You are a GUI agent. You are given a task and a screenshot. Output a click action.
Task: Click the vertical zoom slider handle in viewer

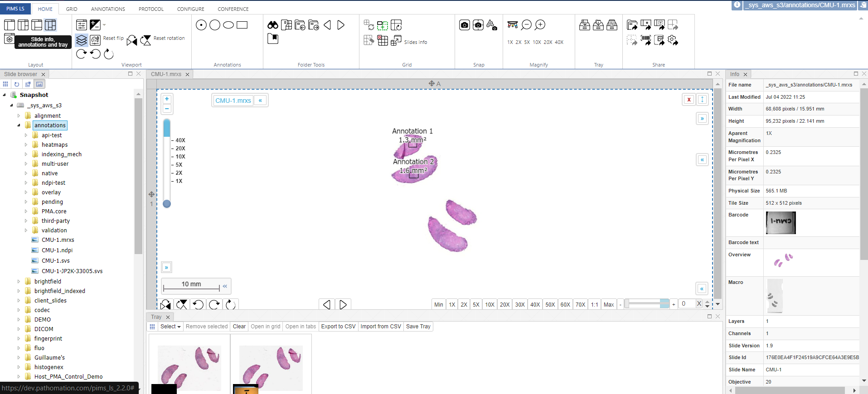tap(167, 204)
